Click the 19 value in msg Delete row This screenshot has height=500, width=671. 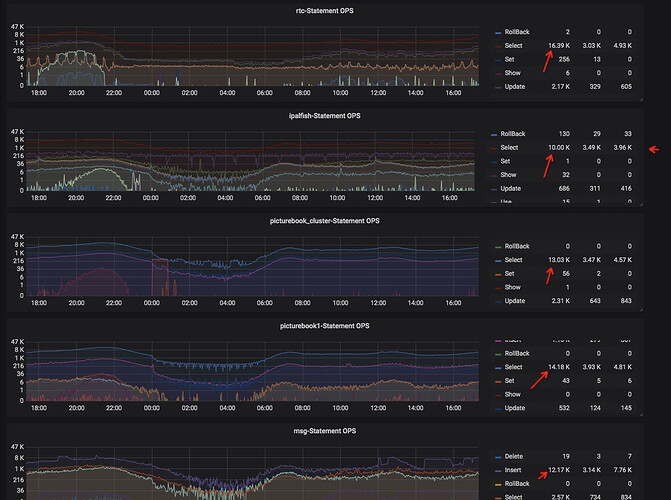pyautogui.click(x=566, y=456)
